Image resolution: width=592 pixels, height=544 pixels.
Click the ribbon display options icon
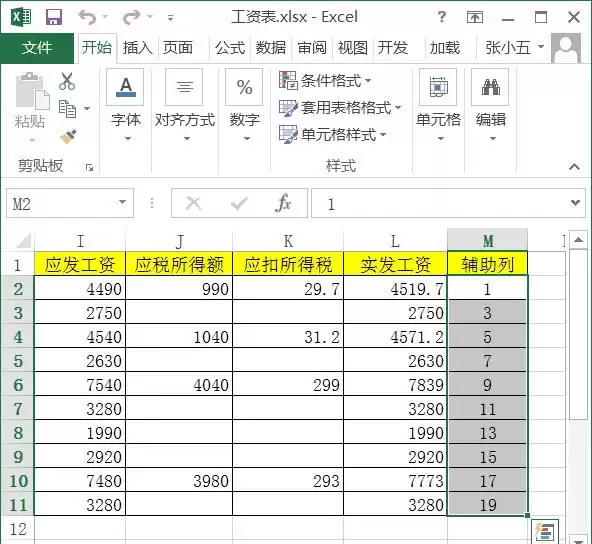pos(475,17)
